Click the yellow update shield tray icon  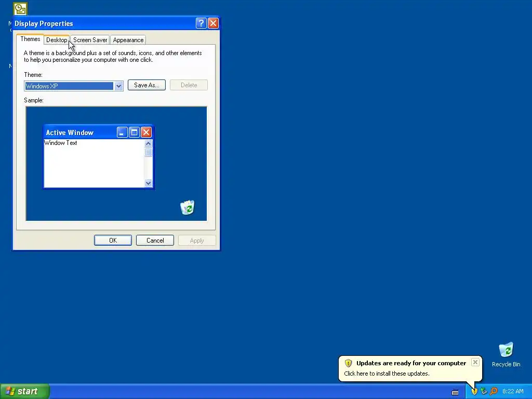(474, 391)
